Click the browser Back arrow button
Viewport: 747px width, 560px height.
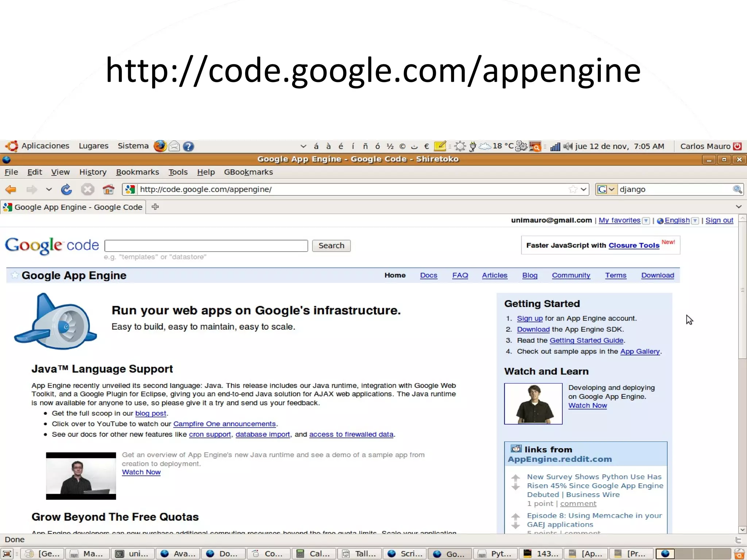tap(11, 189)
